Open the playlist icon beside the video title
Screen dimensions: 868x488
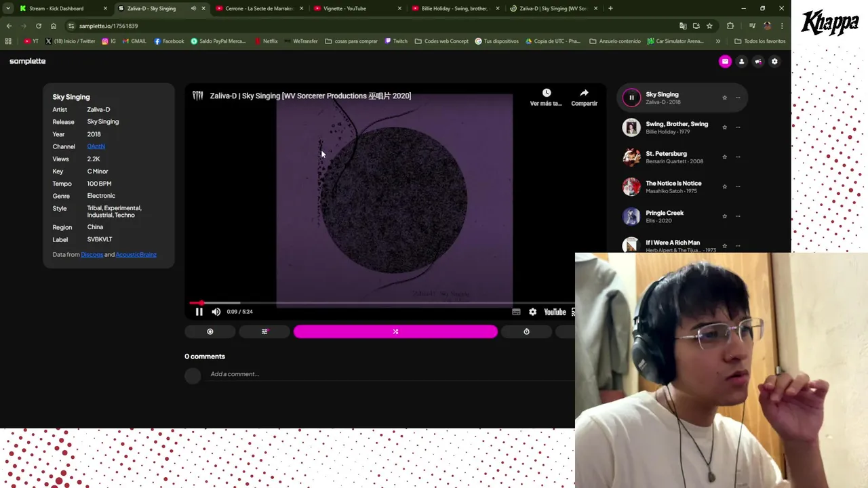pos(197,96)
